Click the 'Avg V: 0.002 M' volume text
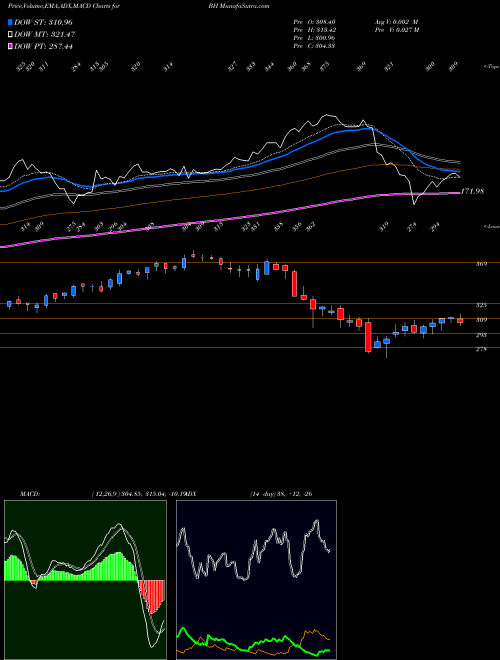The width and height of the screenshot is (500, 660). (397, 22)
